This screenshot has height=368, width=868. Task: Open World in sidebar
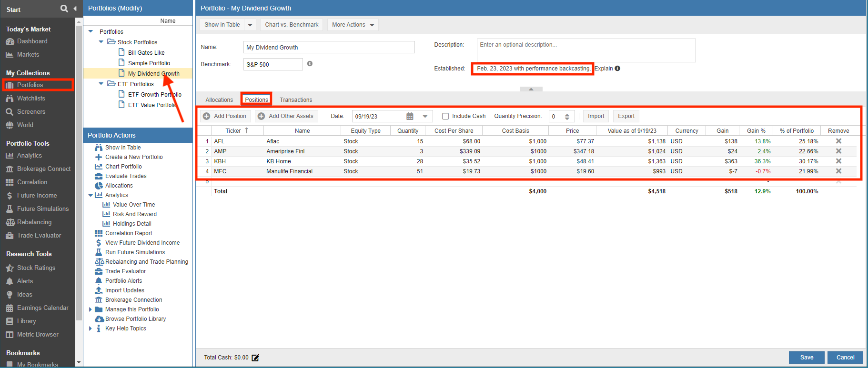click(25, 125)
